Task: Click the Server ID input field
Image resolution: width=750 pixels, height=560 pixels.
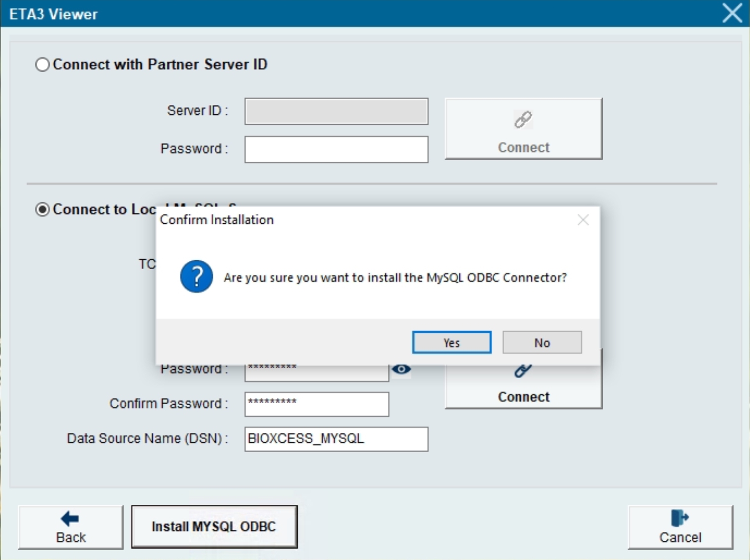Action: [x=336, y=111]
